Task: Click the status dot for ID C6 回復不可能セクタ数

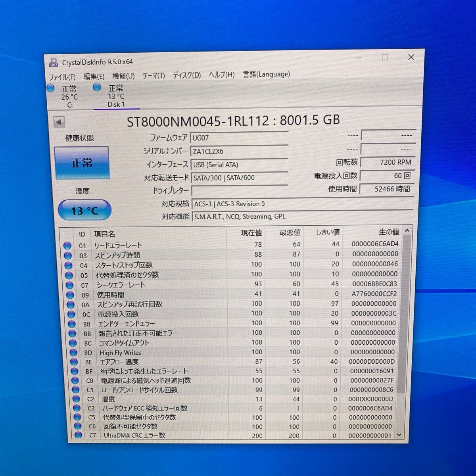Action: (x=78, y=427)
